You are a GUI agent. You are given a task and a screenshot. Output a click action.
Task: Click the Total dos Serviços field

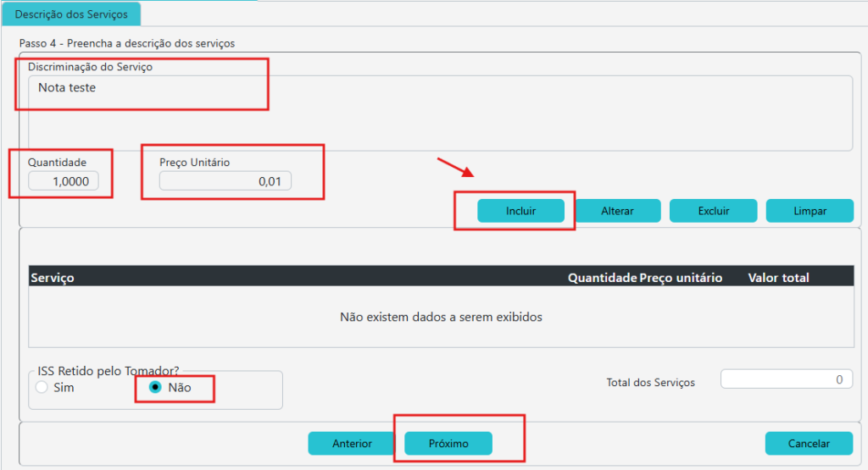[786, 379]
